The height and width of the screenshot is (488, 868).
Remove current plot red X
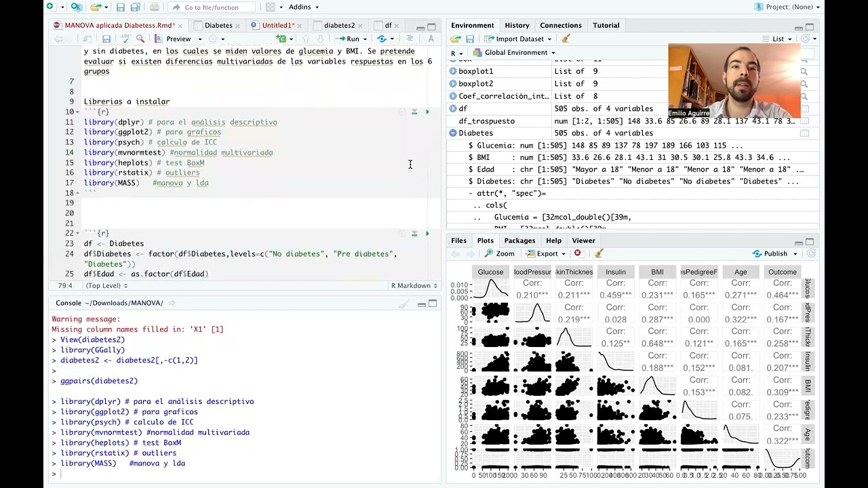pos(577,253)
